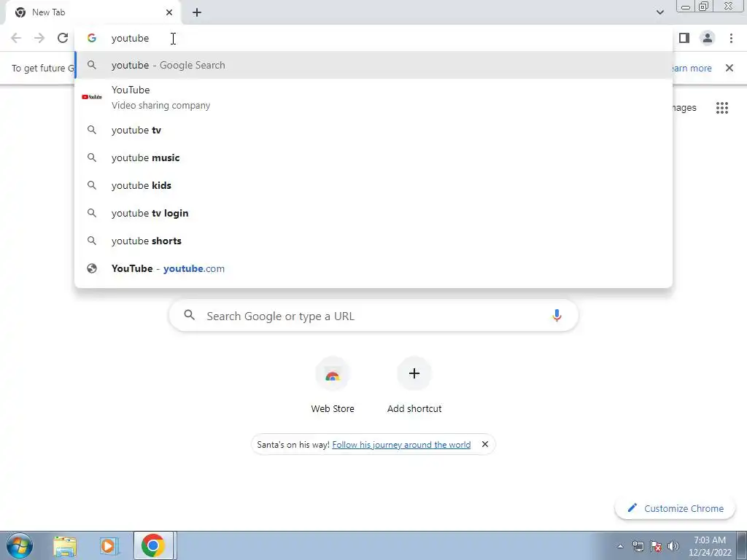Click the pencil icon beside Customize Chrome
The image size is (747, 560).
632,507
